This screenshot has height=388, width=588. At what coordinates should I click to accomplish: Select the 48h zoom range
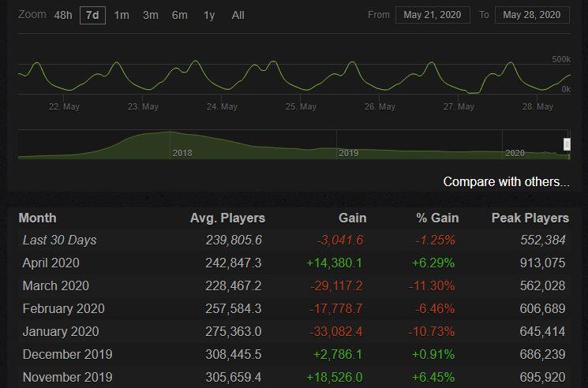63,15
